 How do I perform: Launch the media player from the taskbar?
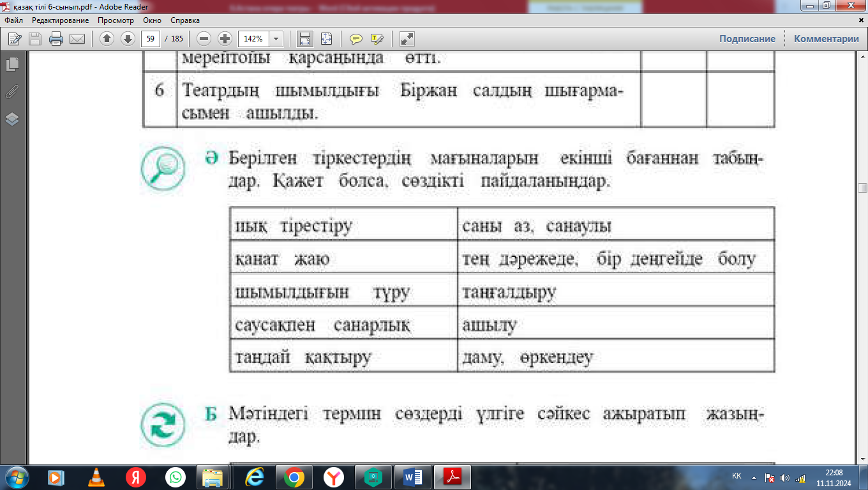[x=55, y=477]
